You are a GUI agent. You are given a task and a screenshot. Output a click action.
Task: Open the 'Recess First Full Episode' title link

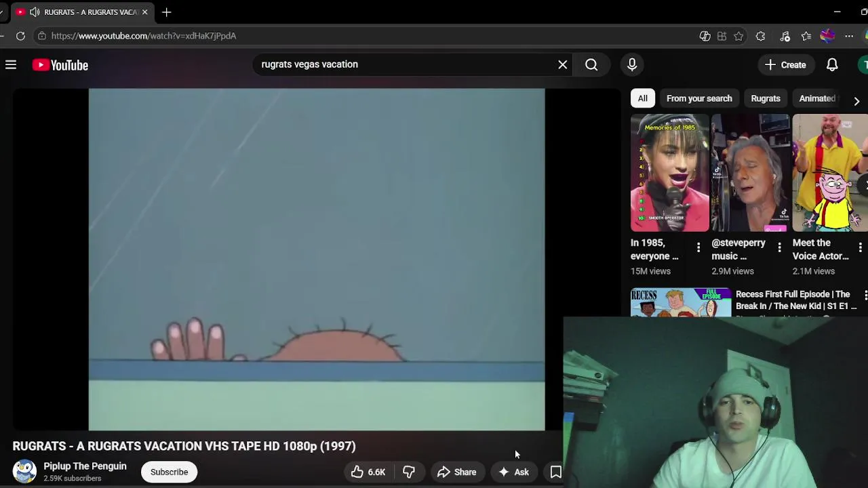pos(796,300)
